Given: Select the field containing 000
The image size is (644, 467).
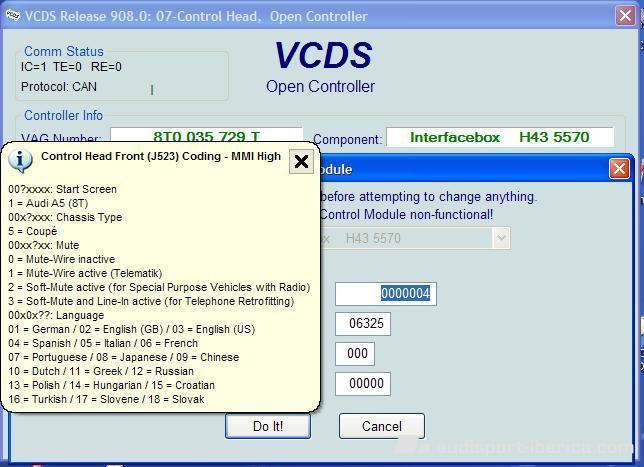Looking at the screenshot, I should click(x=359, y=354).
